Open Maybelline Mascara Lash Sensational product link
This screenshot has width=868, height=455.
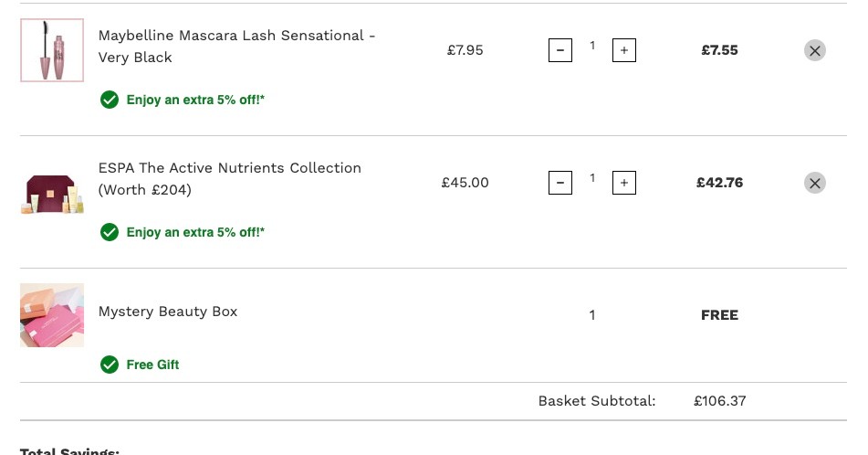237,46
